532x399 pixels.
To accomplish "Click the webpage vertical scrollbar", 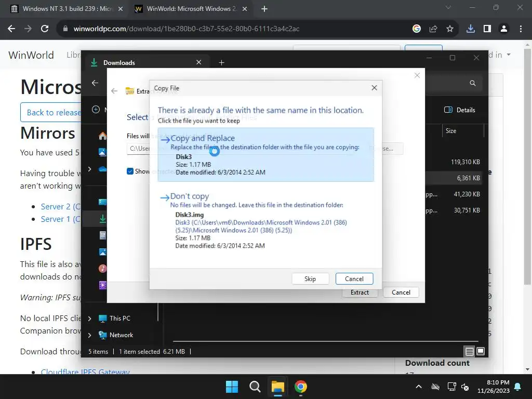I will [527, 166].
